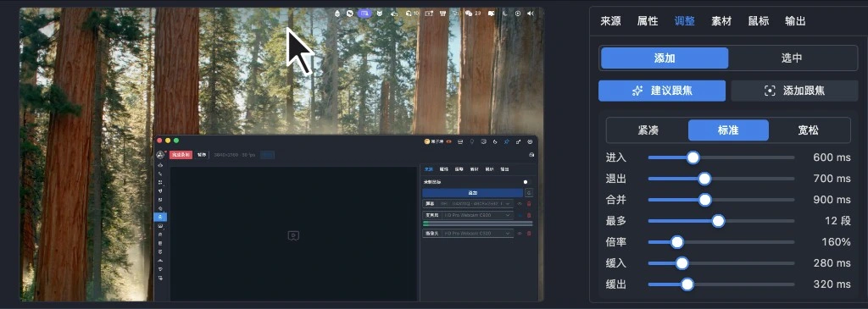
Task: Choose the 紧凑 preset
Action: click(648, 130)
